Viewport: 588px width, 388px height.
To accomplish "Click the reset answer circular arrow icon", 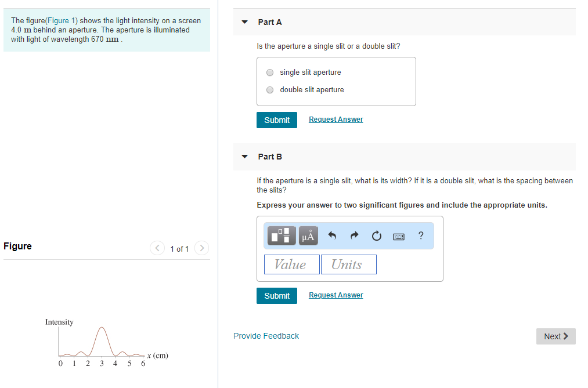I will click(376, 235).
